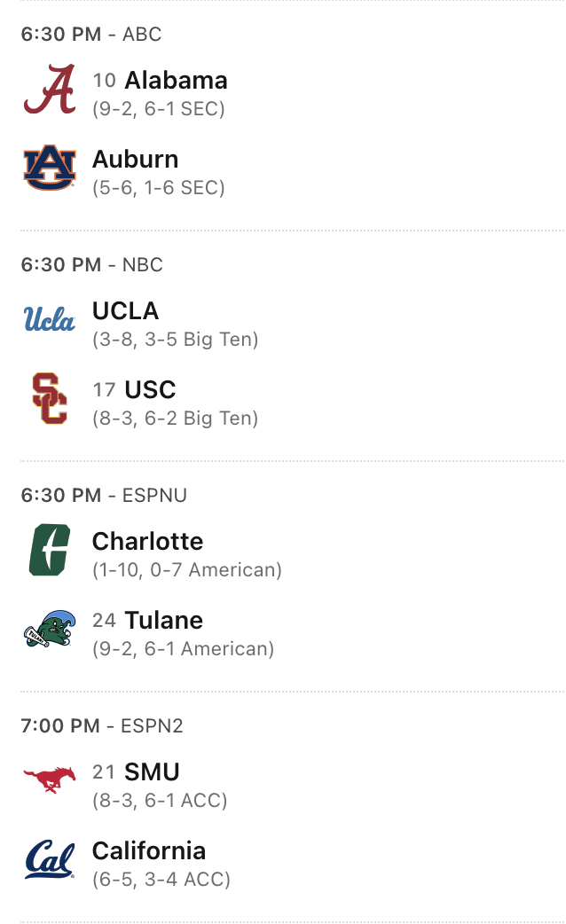Open the Auburn team name link
Screen dimensions: 566x924
tap(135, 160)
